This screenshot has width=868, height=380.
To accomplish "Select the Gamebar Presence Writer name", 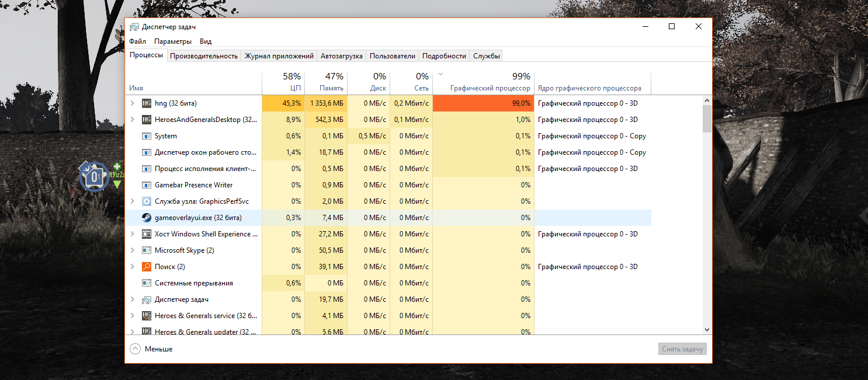I will click(193, 185).
